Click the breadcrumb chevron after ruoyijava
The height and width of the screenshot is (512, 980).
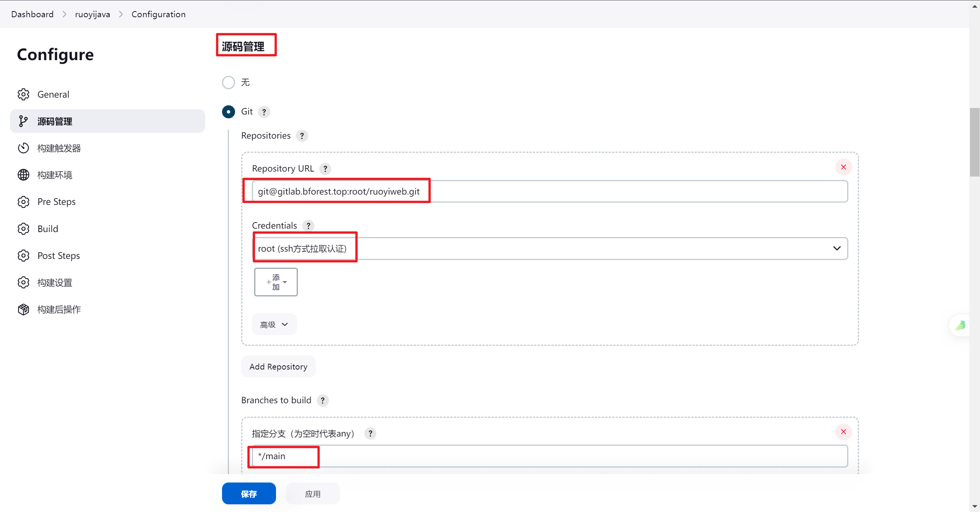click(x=121, y=14)
